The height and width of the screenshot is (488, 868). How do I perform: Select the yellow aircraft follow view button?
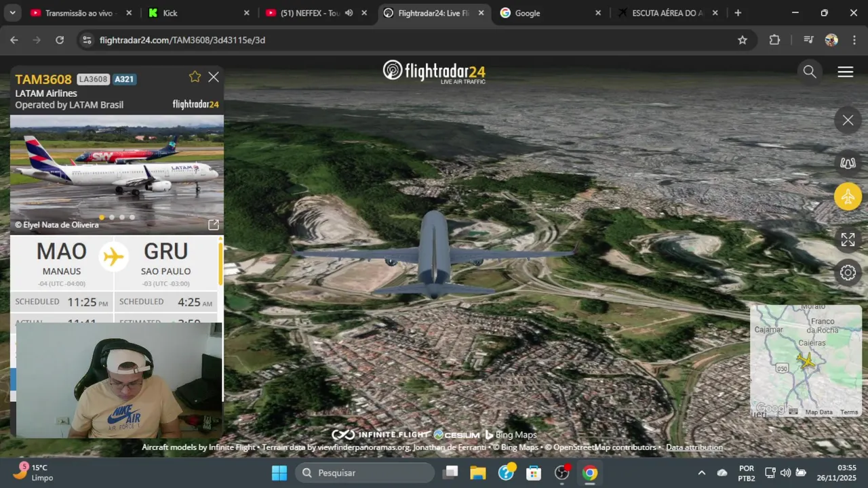point(848,197)
